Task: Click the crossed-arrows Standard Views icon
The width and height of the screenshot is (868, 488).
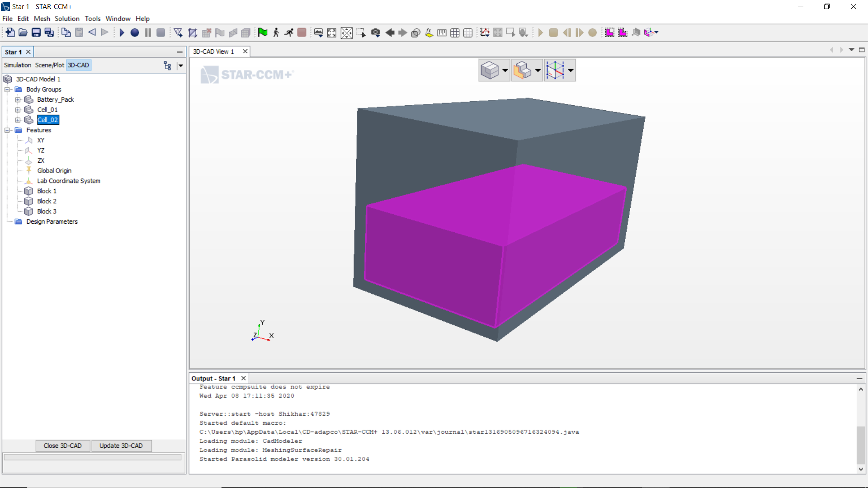Action: click(346, 33)
